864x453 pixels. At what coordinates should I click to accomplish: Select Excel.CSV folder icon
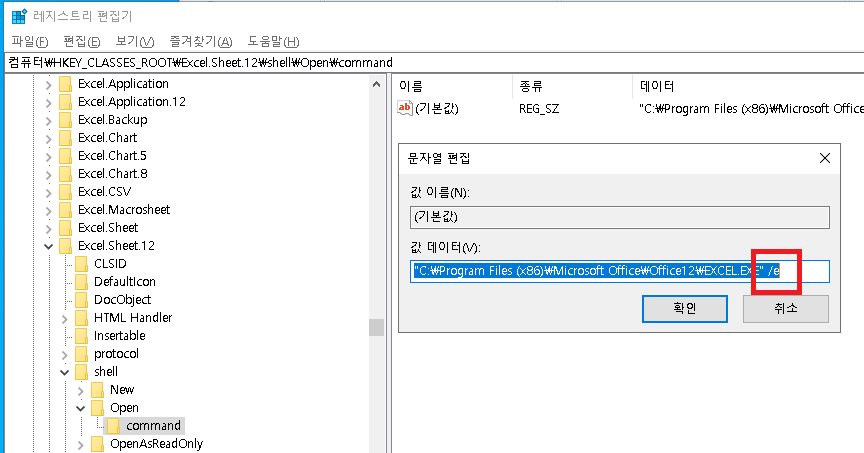point(65,192)
